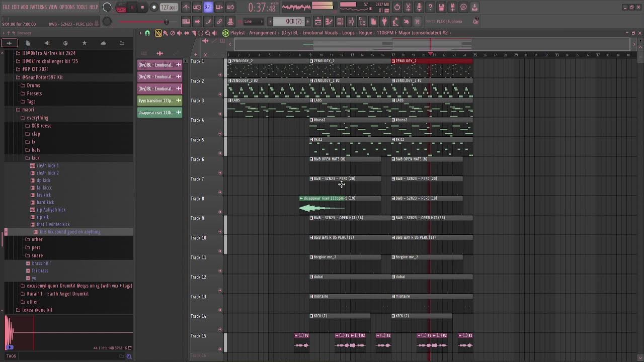Select the Delete tool in playlist toolbar
This screenshot has height=362, width=644.
click(173, 33)
